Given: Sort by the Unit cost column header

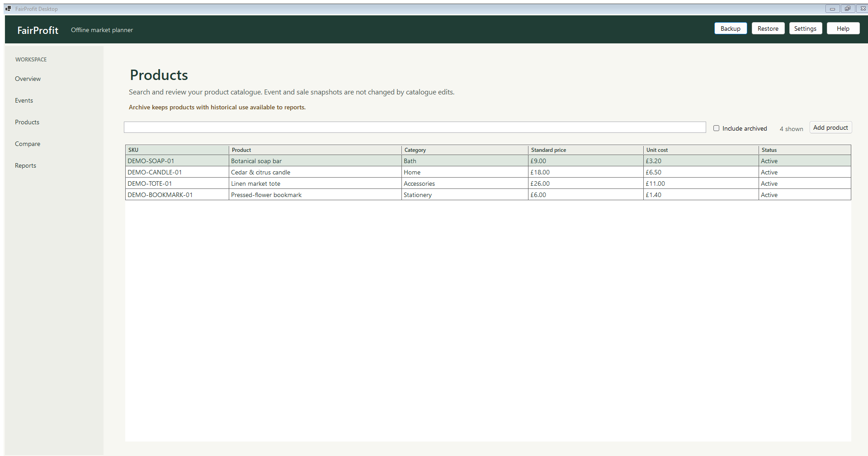Looking at the screenshot, I should (701, 150).
